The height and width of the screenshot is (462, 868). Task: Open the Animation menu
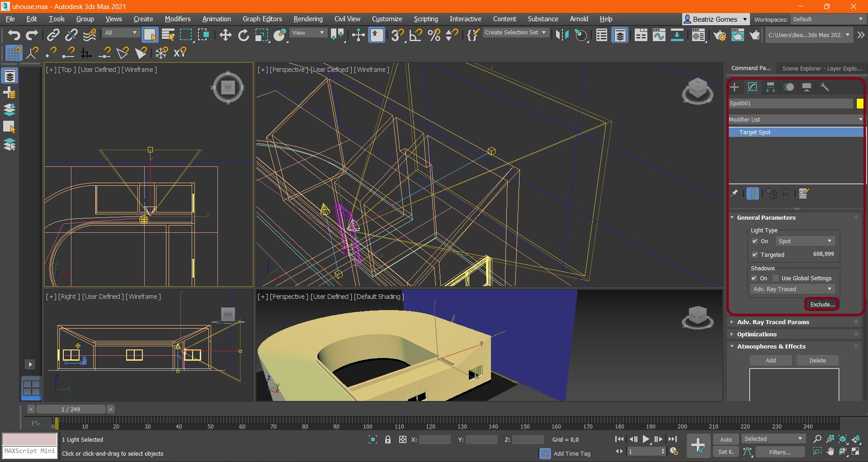coord(217,19)
